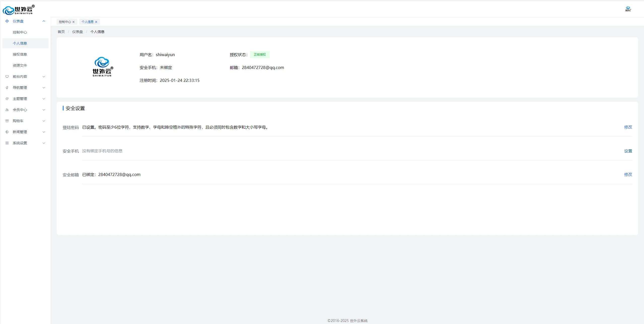Close the 个人信息 tab
The height and width of the screenshot is (324, 644).
pyautogui.click(x=96, y=22)
